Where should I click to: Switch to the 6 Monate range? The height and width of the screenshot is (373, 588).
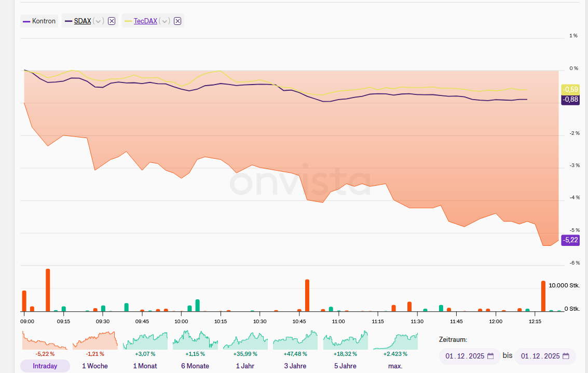coord(195,366)
